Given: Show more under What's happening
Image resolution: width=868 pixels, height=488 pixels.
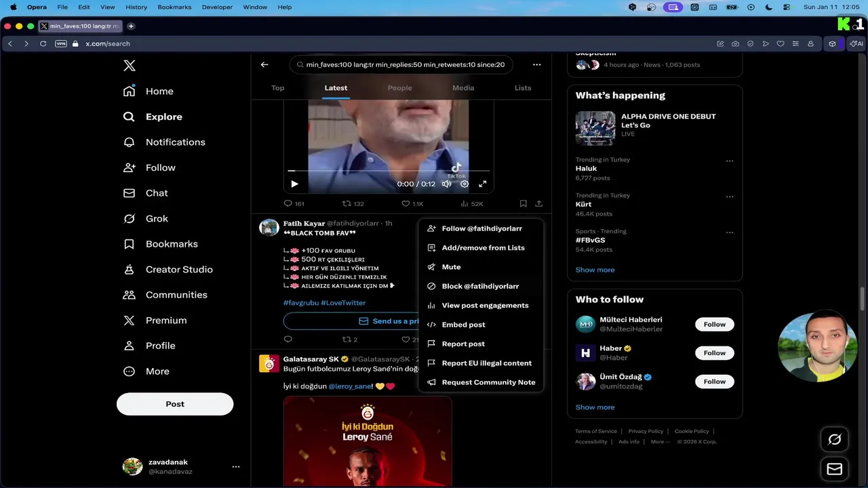Looking at the screenshot, I should click(595, 270).
